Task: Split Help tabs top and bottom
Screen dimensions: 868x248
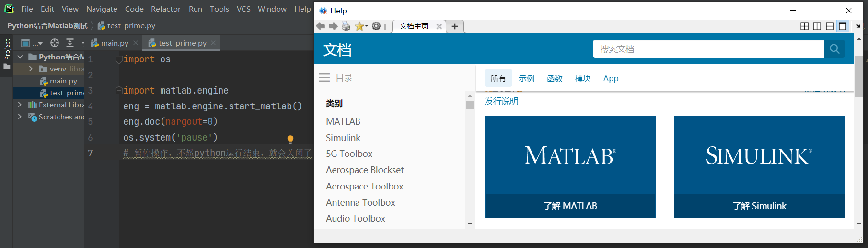Action: 830,26
